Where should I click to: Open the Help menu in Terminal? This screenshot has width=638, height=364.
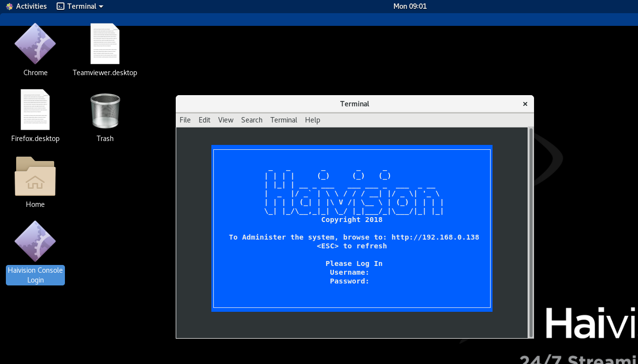[x=312, y=120]
